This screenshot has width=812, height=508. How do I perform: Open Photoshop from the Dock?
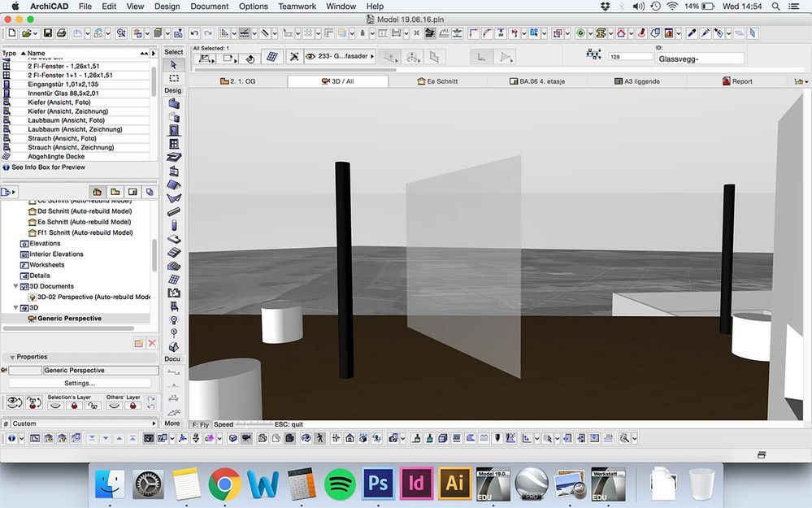[377, 483]
